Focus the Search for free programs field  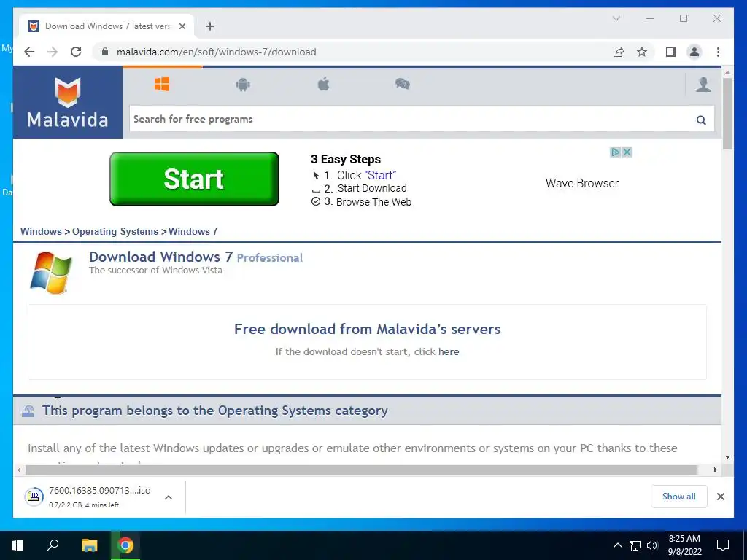(412, 119)
